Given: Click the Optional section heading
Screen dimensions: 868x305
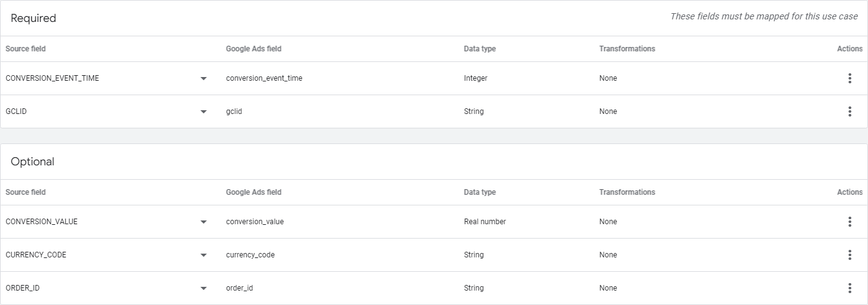Looking at the screenshot, I should [x=33, y=162].
